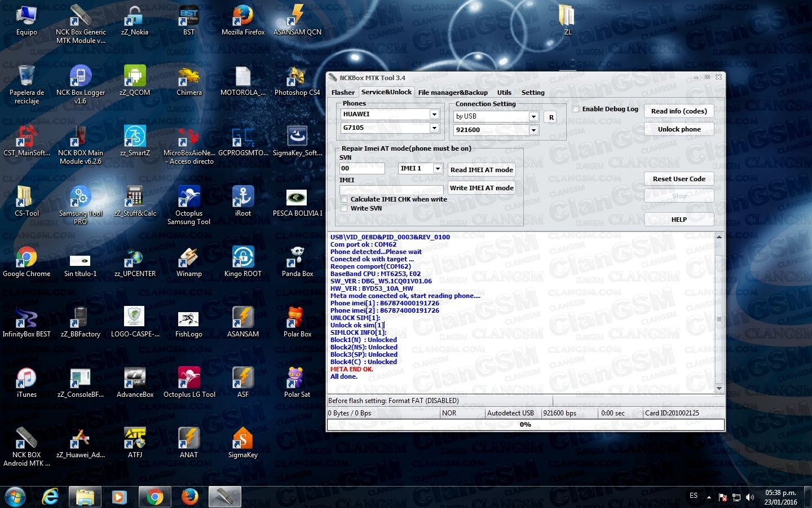
Task: Click the NCKBox tool taskbar button
Action: click(225, 497)
